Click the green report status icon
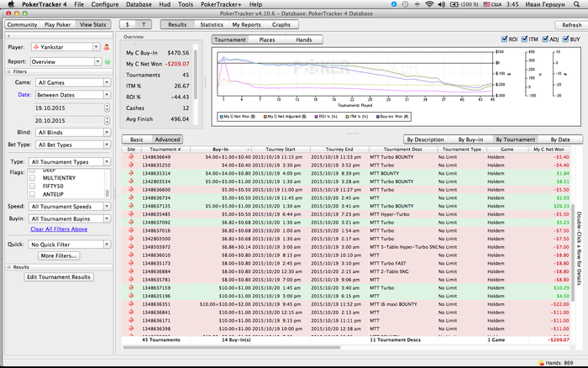Image resolution: width=588 pixels, height=368 pixels. point(108,61)
